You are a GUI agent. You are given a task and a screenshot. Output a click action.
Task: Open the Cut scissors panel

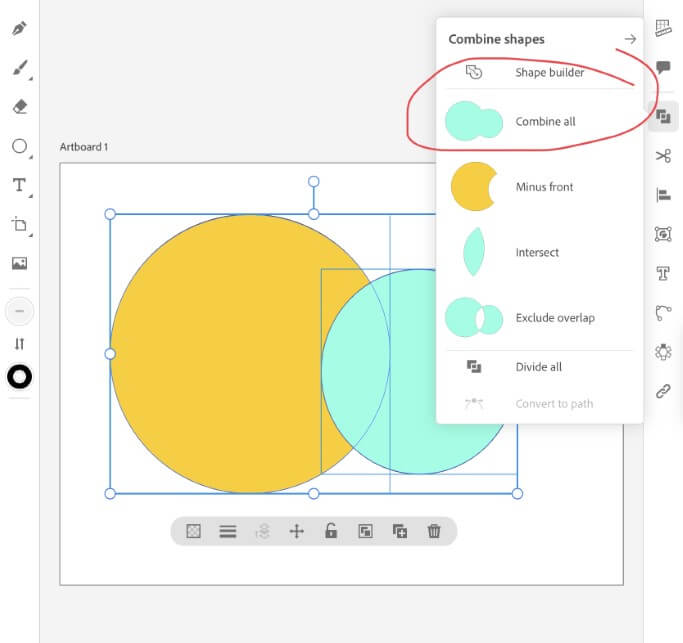point(663,156)
